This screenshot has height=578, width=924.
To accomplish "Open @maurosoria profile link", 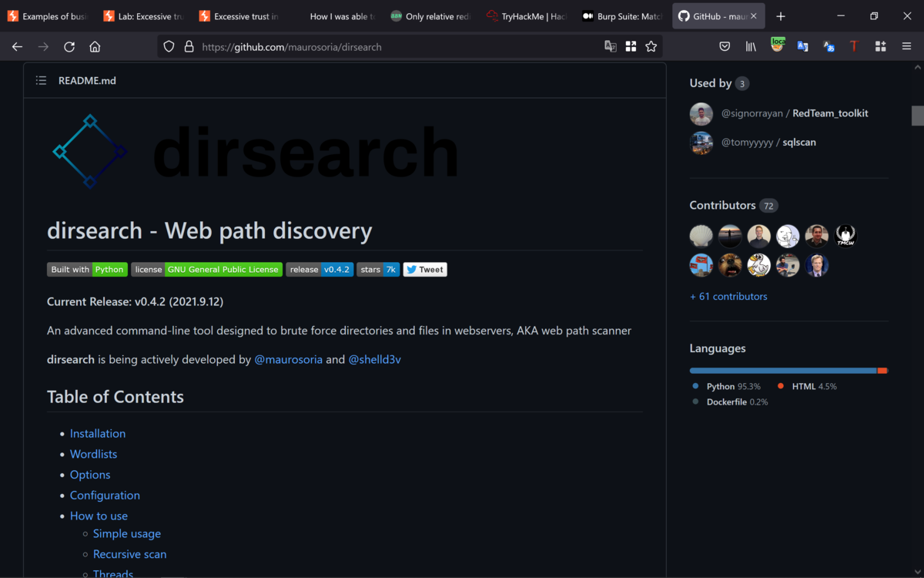I will (288, 359).
